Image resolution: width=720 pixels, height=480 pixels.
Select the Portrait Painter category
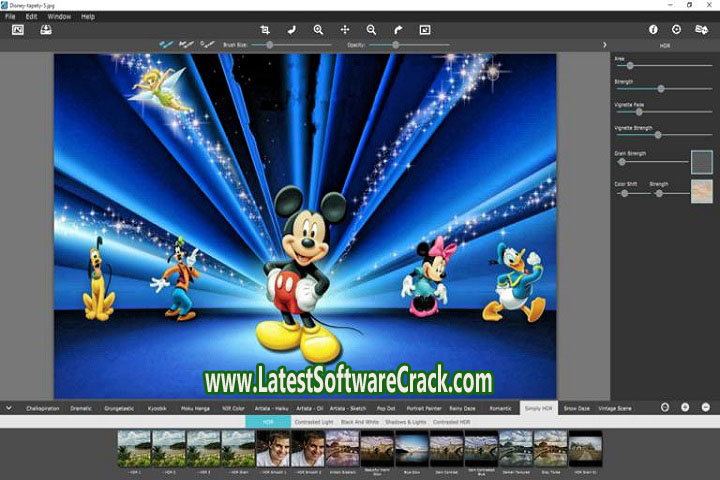(424, 408)
